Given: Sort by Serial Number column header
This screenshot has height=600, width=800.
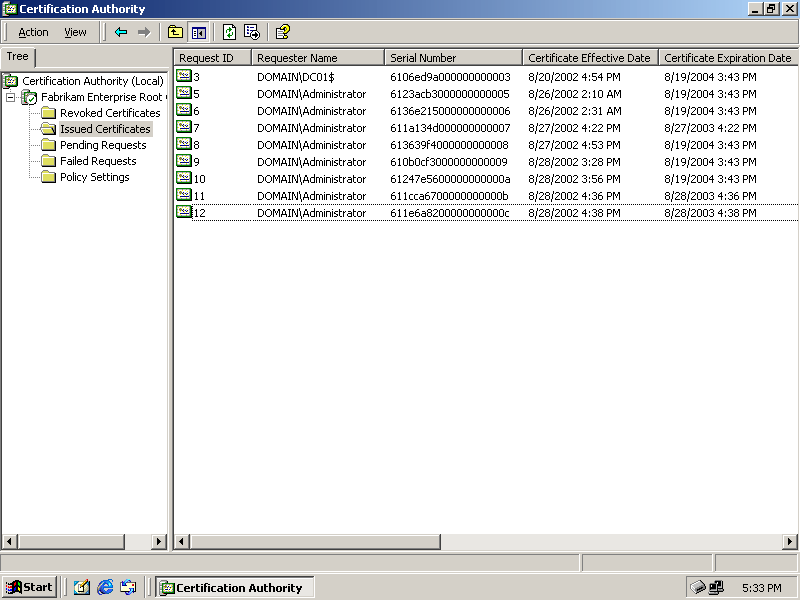Looking at the screenshot, I should [452, 58].
